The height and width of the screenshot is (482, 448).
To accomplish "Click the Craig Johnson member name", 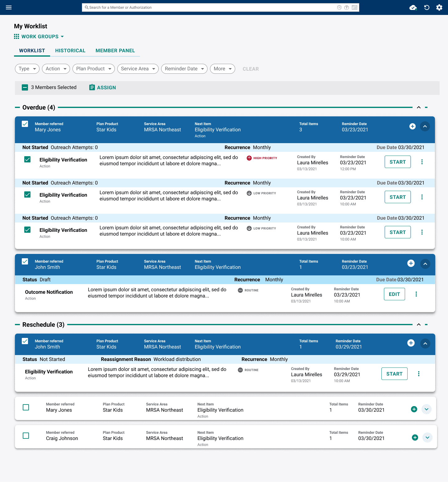I will [x=62, y=438].
